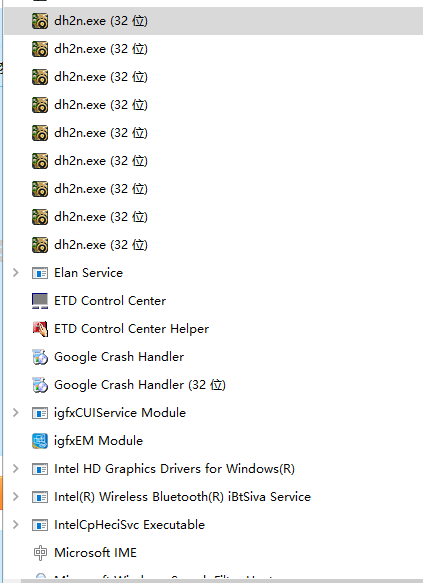Click the ETD Control Center monitor icon

point(40,301)
